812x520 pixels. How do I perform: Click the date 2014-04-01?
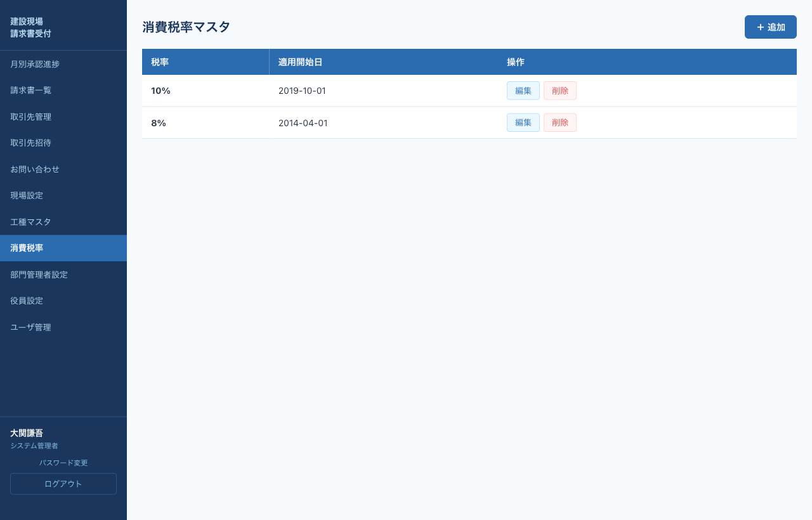point(303,123)
